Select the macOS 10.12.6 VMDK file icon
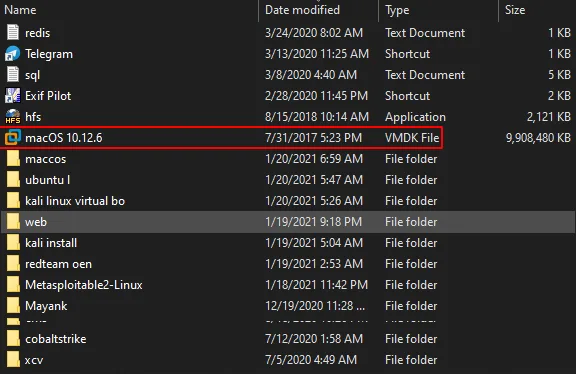The height and width of the screenshot is (374, 576). [13, 137]
